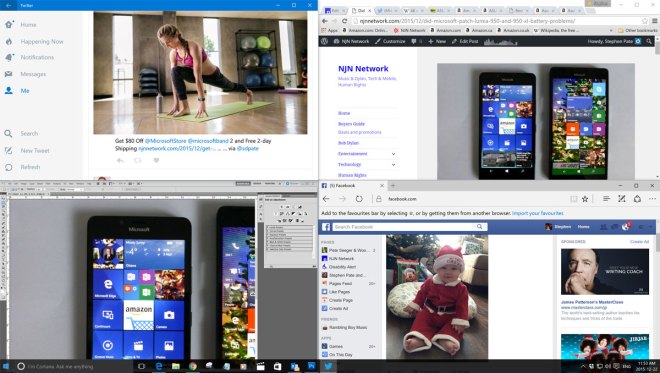Viewport: 660px width, 373px height.
Task: Click the Refresh icon in Twitter sidebar
Action: [x=8, y=167]
